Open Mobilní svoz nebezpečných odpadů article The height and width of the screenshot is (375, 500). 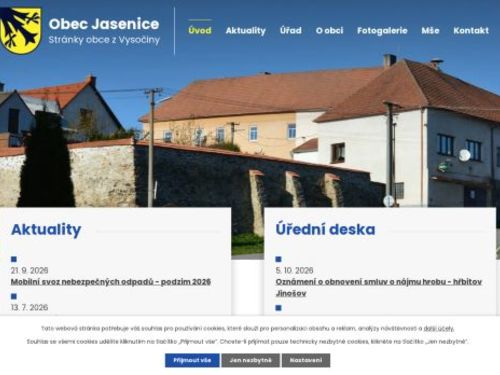111,282
